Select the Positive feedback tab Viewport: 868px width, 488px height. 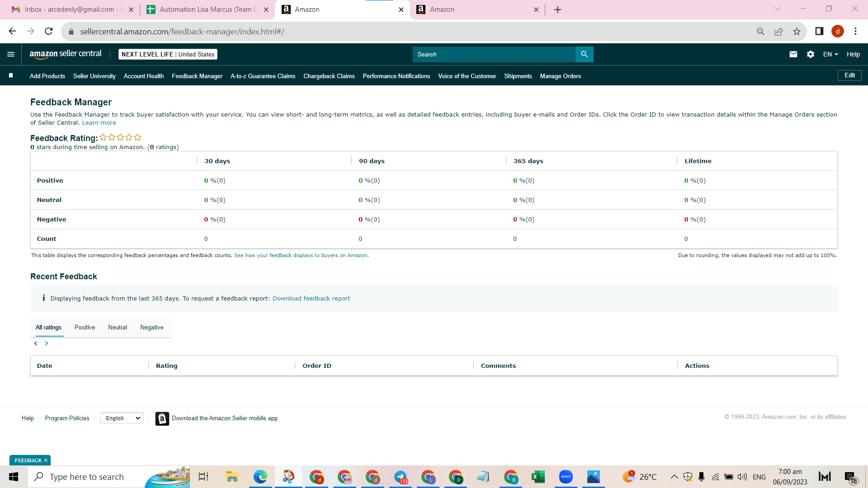85,328
